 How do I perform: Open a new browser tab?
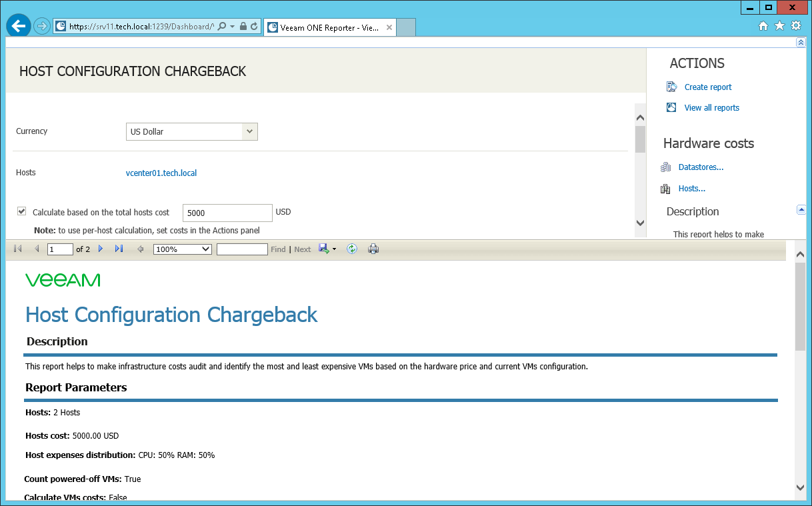pyautogui.click(x=406, y=27)
